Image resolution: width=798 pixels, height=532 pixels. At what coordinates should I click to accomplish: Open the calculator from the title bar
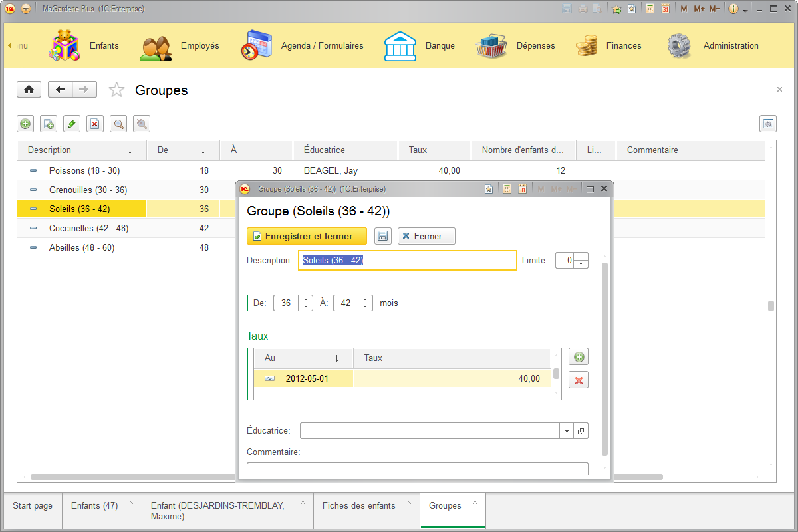point(649,8)
